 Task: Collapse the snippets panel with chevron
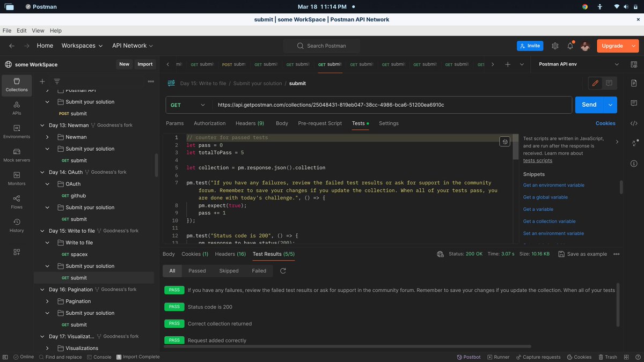617,142
